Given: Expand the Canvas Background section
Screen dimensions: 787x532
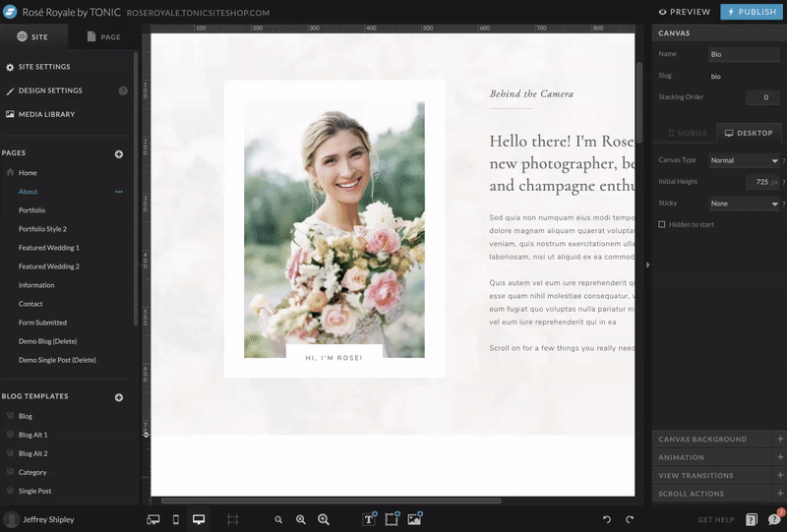Looking at the screenshot, I should [720, 439].
